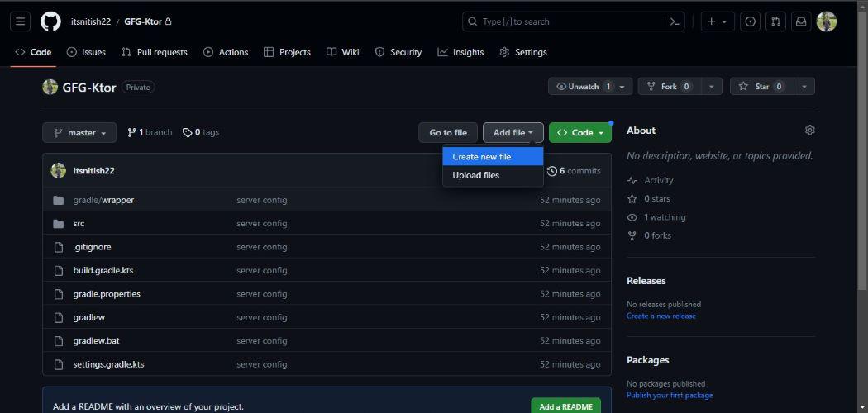Switch to the Security tab

pos(398,52)
